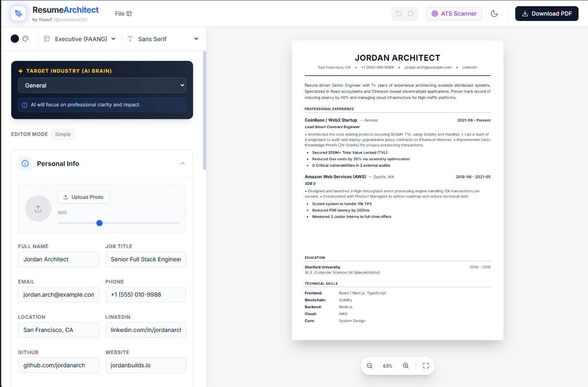Click the JORDAN ARCHITECT resume heading
Screen dimensions: 588x387
coord(397,58)
